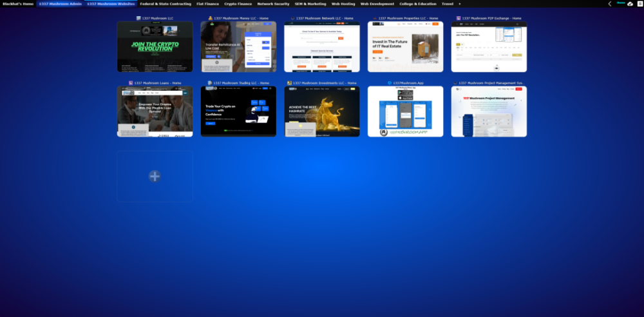
Task: Switch to Network Security tab
Action: pos(273,4)
